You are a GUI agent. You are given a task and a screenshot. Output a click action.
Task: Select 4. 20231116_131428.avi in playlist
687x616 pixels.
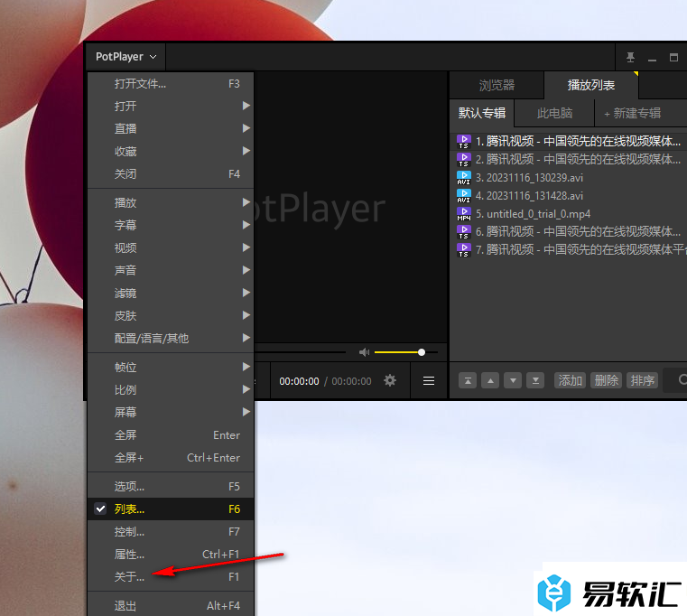(569, 195)
